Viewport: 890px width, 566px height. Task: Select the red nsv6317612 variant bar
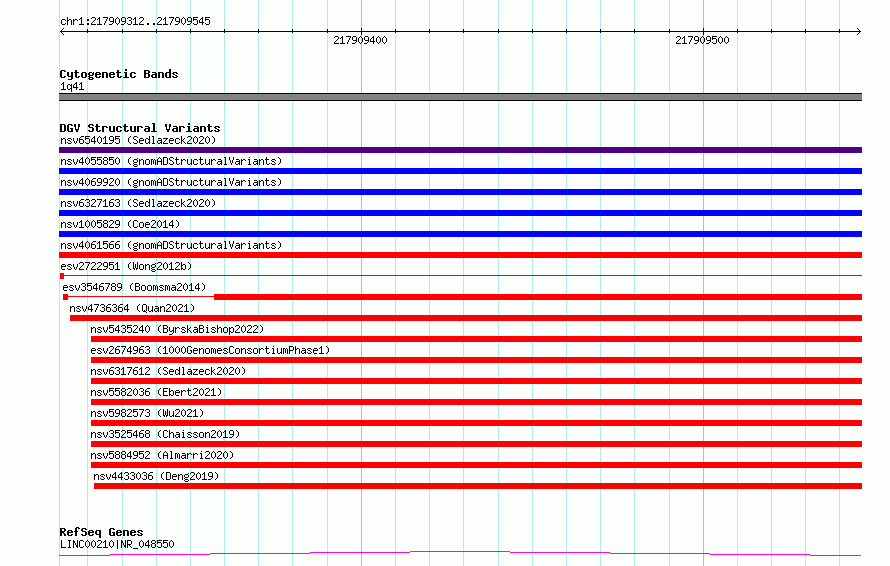tap(476, 381)
